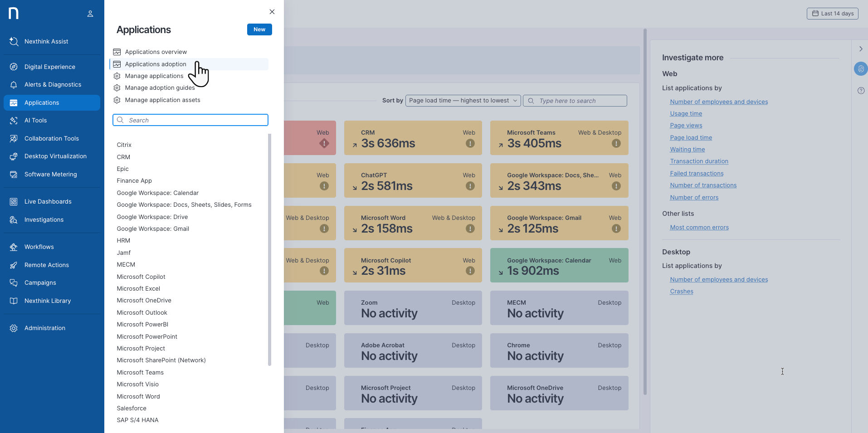
Task: Open the Nexthink Assist side icon
Action: [x=860, y=69]
